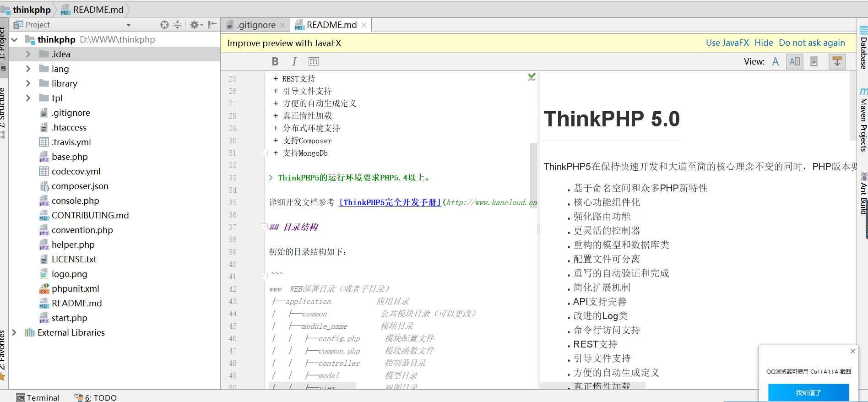
Task: Toggle auto-scroll preview button
Action: coord(837,61)
